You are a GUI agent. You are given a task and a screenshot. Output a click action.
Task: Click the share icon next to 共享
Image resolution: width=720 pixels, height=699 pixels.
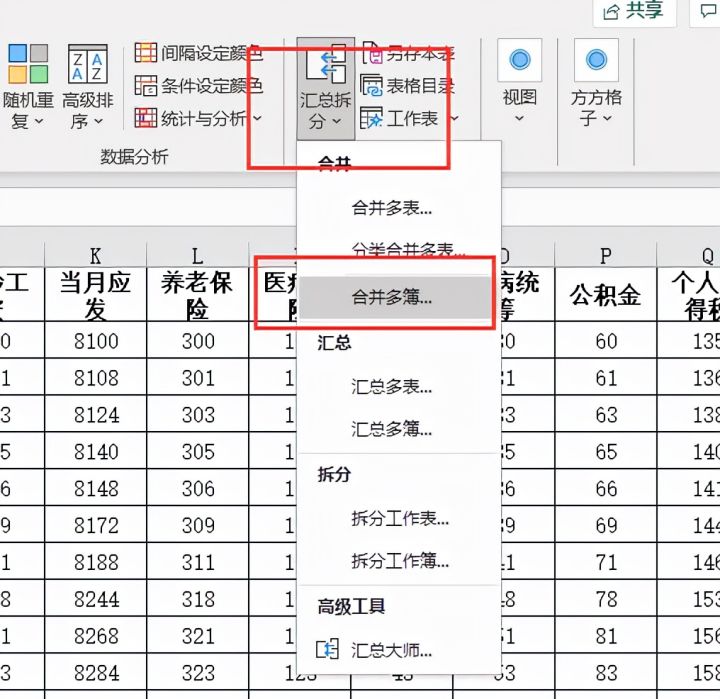[x=611, y=11]
